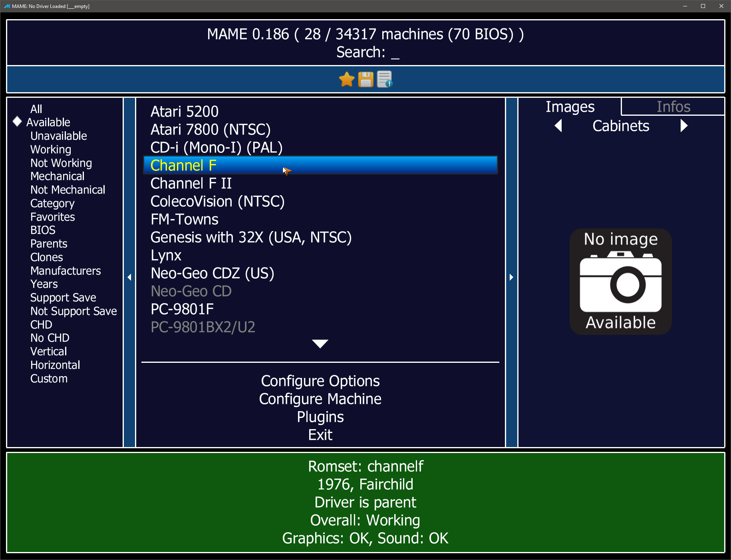Collapse the left filter panel arrow
This screenshot has height=560, width=731.
129,277
